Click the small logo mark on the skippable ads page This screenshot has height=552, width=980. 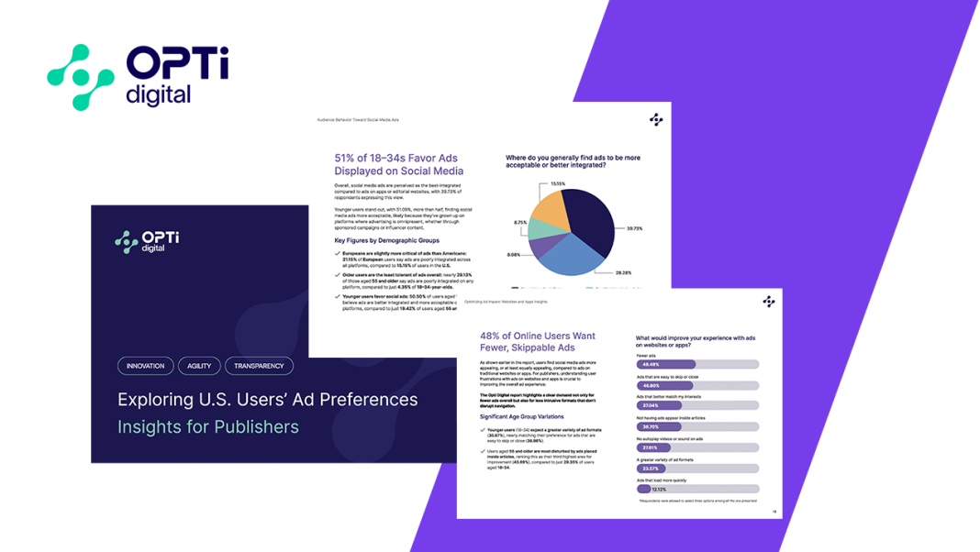pyautogui.click(x=768, y=301)
